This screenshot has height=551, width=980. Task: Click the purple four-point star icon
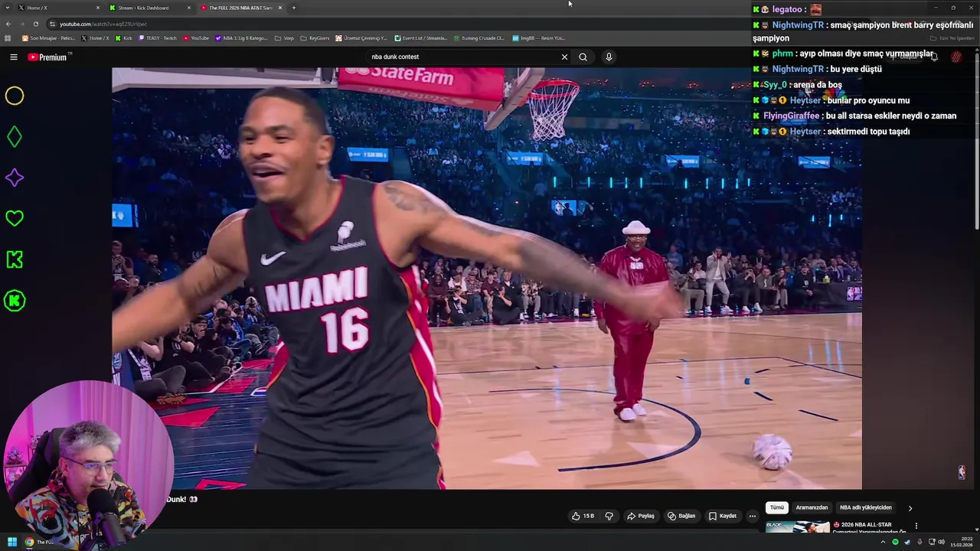point(15,178)
